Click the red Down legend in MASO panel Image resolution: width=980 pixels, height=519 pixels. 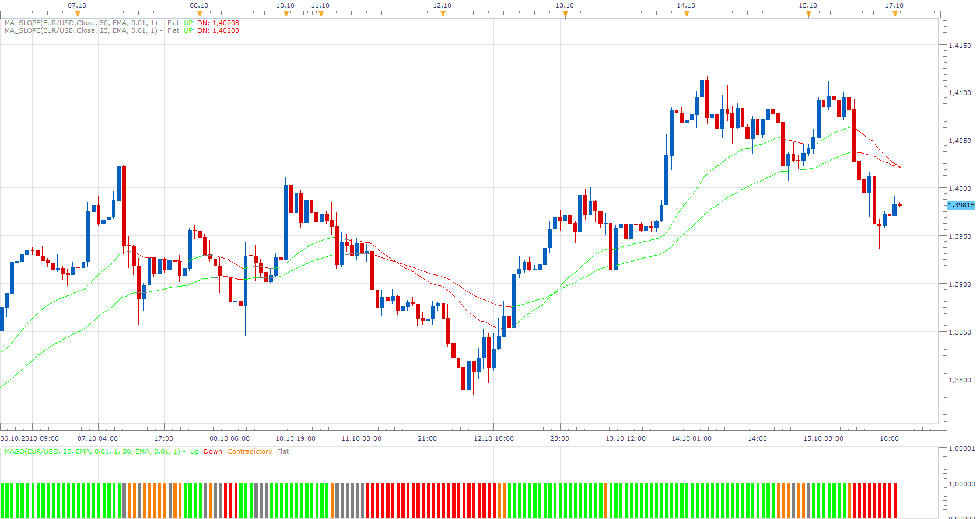[213, 451]
